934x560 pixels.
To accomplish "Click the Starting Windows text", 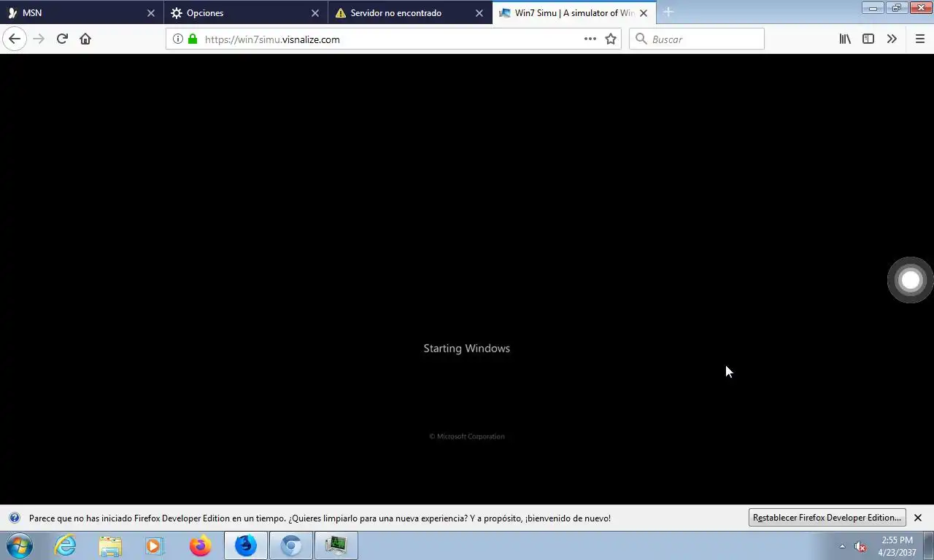I will (x=467, y=349).
